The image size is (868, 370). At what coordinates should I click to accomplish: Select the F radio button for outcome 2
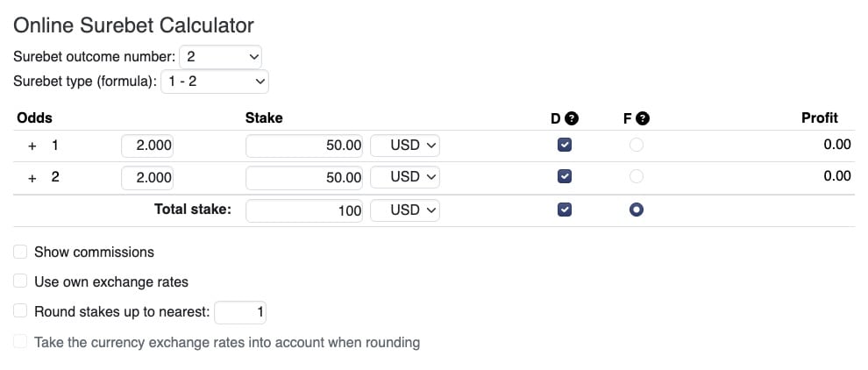(x=637, y=177)
